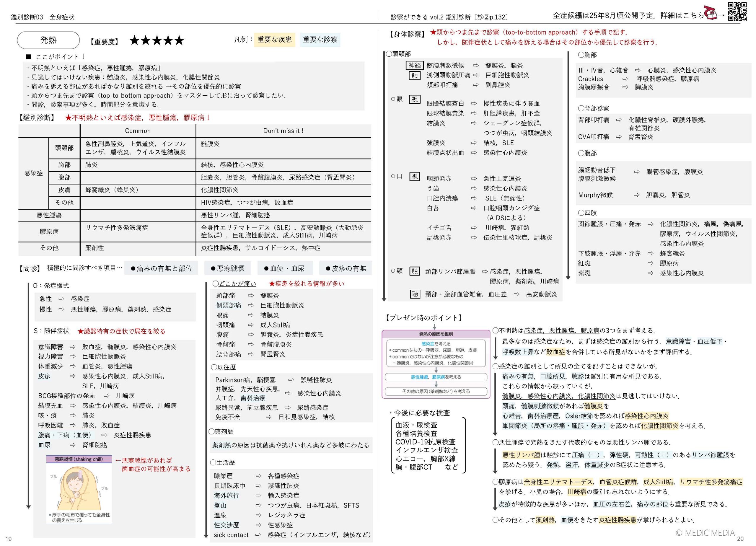Click the 〇腹部 heading
756x546 pixels.
point(587,153)
